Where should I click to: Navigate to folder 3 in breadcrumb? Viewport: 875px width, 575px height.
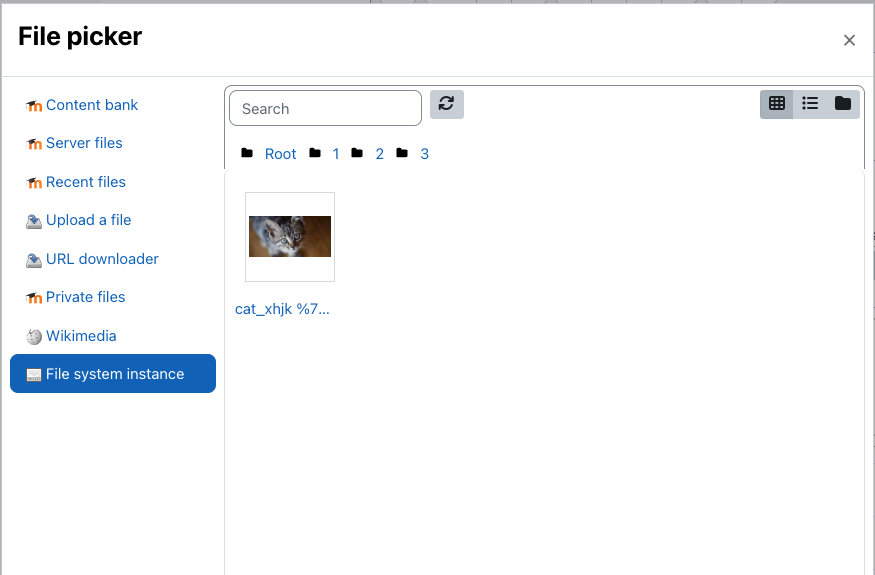pyautogui.click(x=425, y=154)
